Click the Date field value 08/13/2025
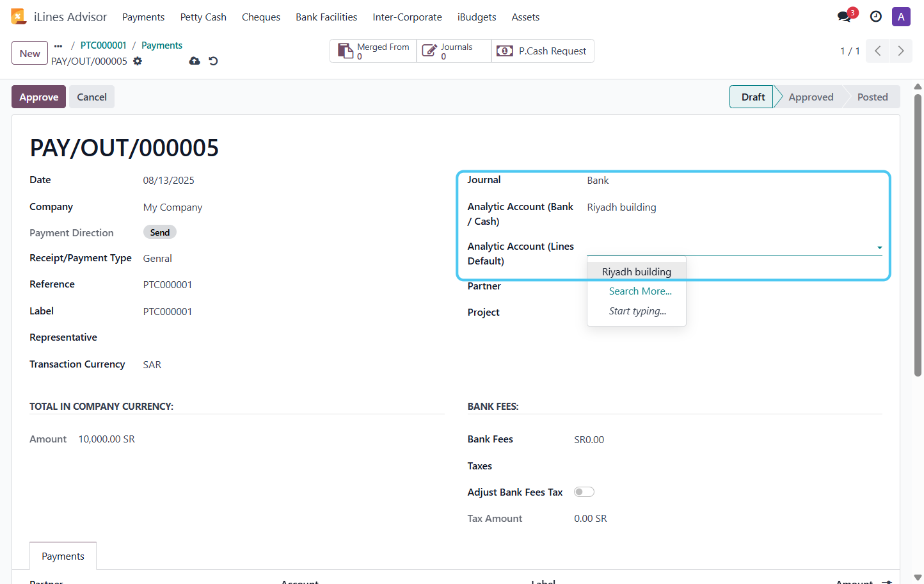 [x=169, y=181]
